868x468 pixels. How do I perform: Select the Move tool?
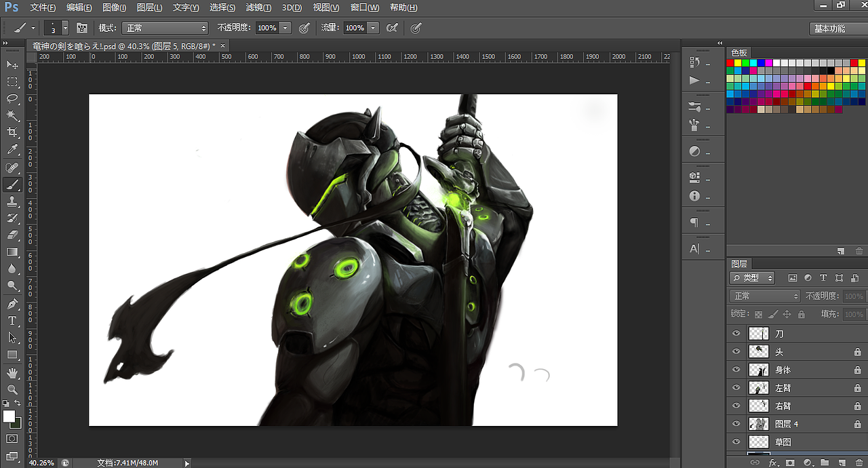[12, 64]
